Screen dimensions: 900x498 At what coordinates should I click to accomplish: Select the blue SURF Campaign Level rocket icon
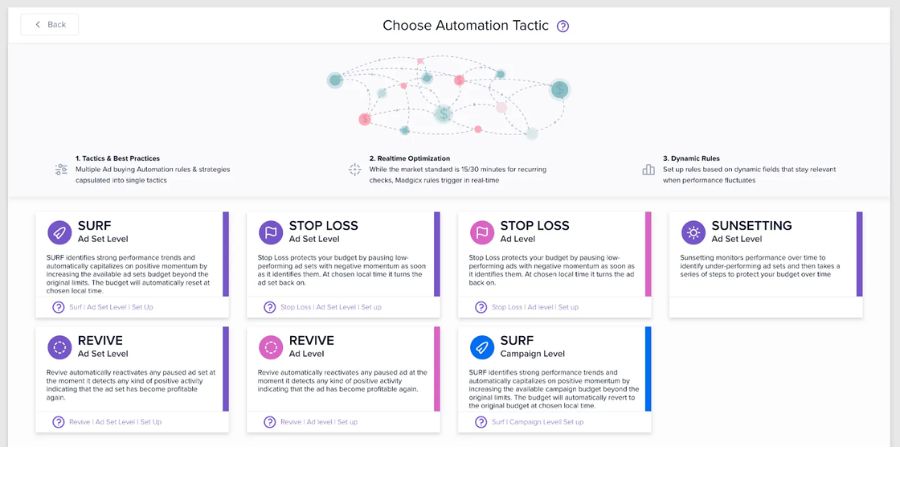pyautogui.click(x=482, y=347)
